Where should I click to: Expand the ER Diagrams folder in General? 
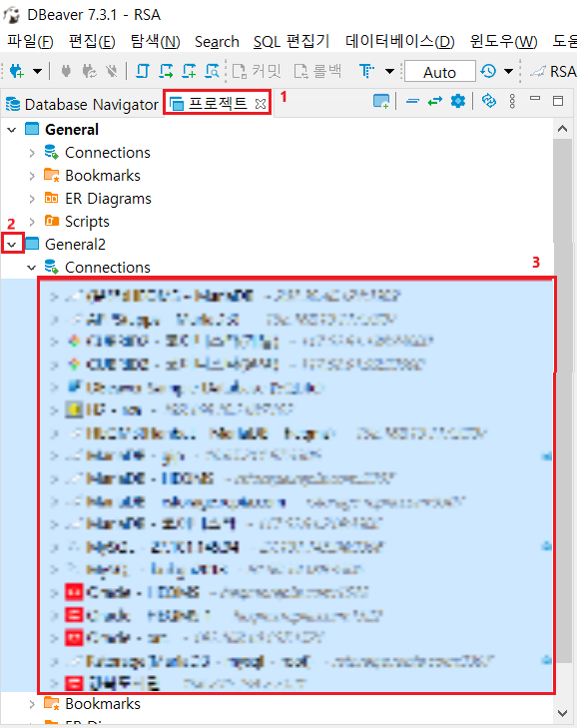[x=32, y=199]
